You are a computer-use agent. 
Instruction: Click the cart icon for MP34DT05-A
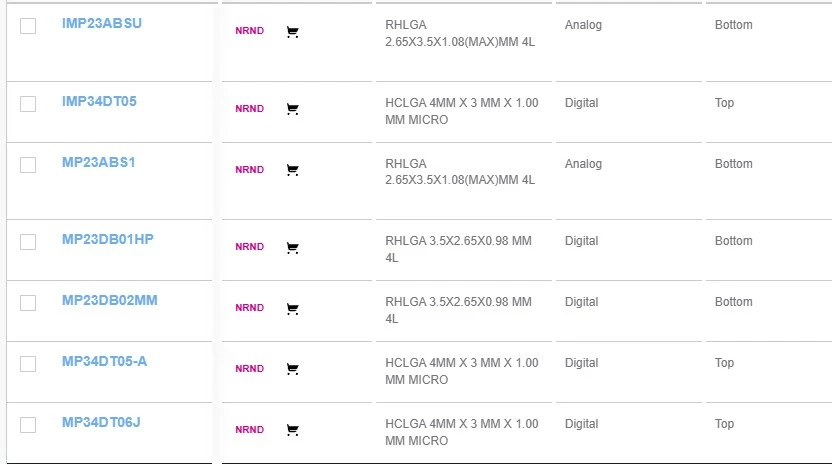[292, 369]
